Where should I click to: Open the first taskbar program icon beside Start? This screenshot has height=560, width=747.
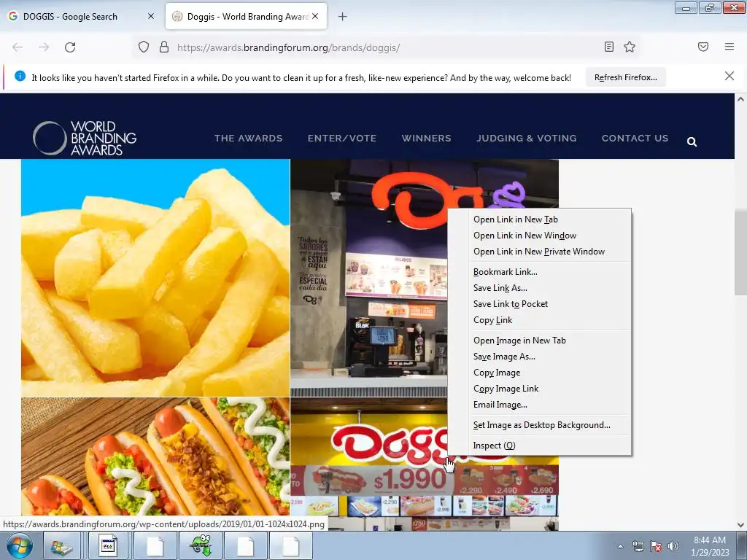61,545
